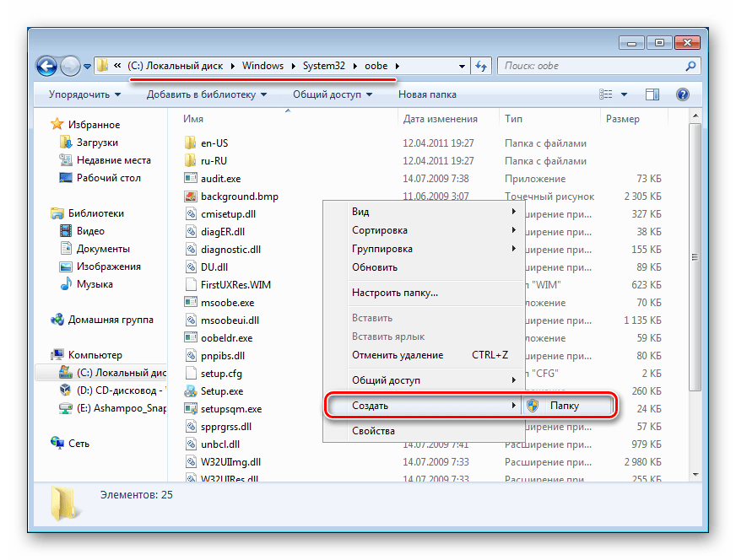Open the help question mark icon
Viewport: 736px width, 560px height.
pyautogui.click(x=683, y=94)
